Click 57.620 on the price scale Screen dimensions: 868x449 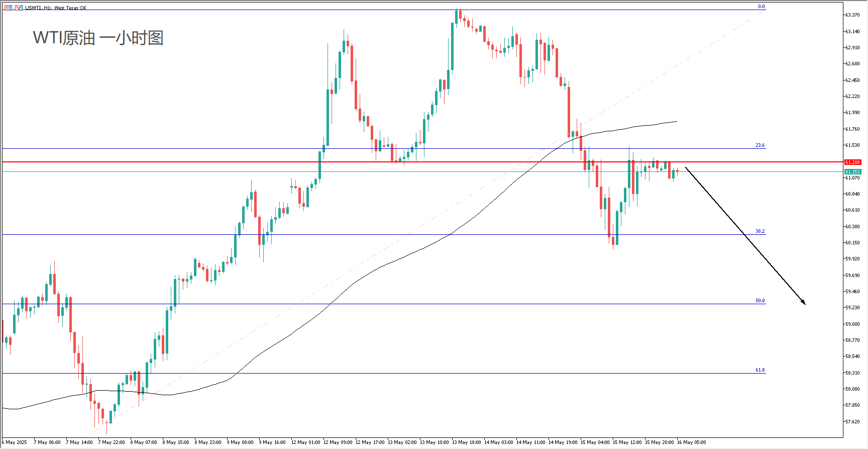852,421
